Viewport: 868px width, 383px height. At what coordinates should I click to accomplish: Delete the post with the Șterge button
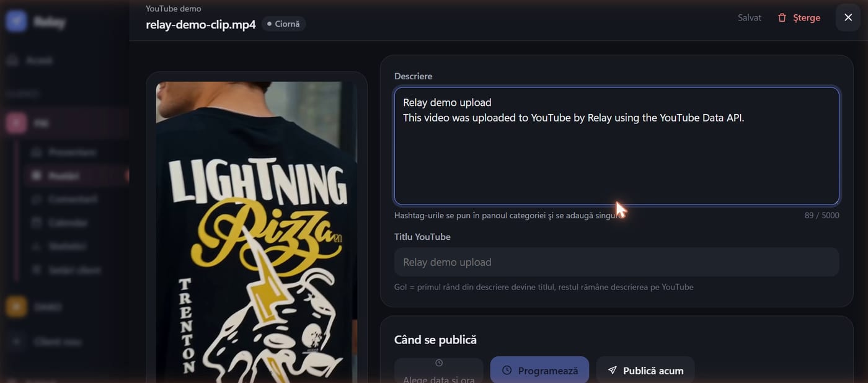[799, 17]
